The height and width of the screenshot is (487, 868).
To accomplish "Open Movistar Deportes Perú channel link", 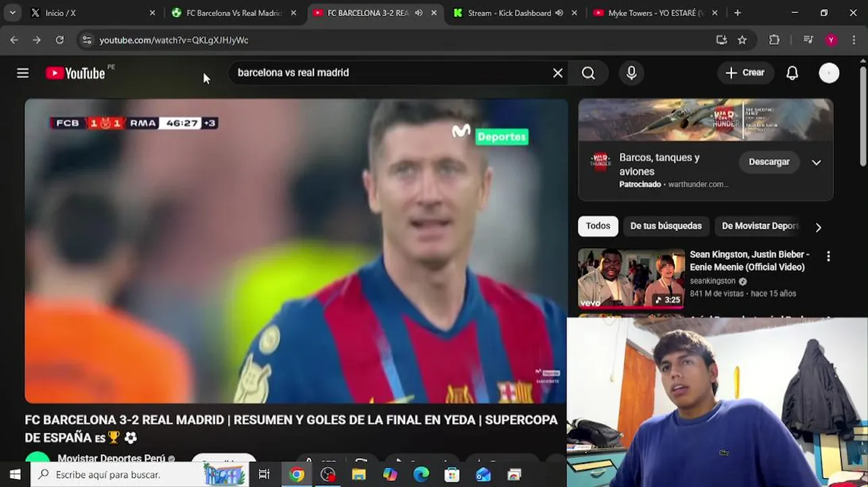I will (x=112, y=459).
